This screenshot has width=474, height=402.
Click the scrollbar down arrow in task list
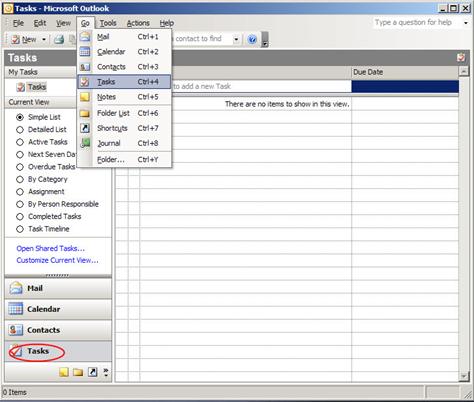click(x=464, y=376)
